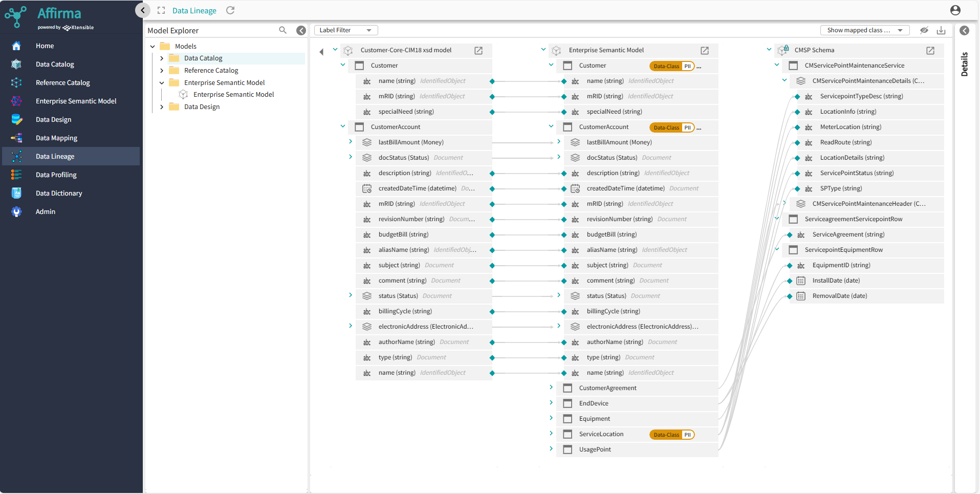Click the PII badge on ServiceLocation
The image size is (980, 494).
coord(687,435)
